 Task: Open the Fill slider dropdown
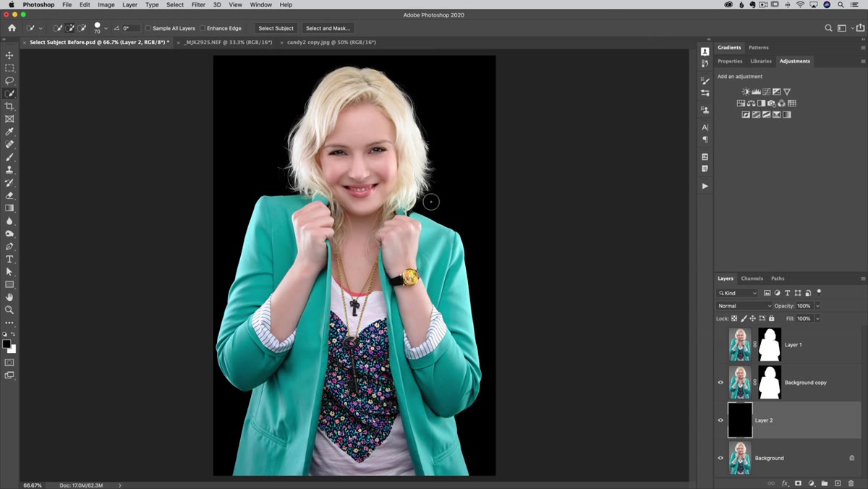tap(818, 318)
